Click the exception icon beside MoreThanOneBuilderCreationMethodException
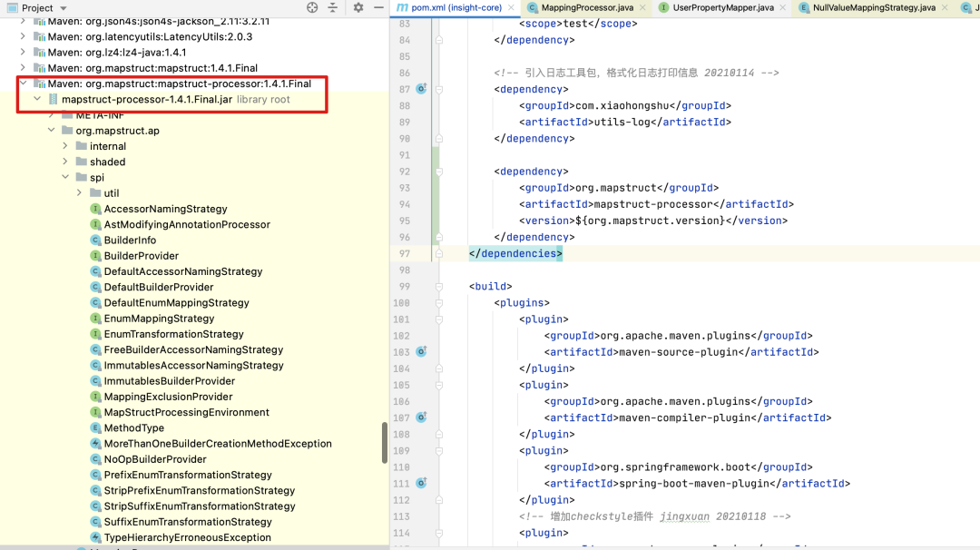Image resolution: width=980 pixels, height=550 pixels. pos(96,443)
